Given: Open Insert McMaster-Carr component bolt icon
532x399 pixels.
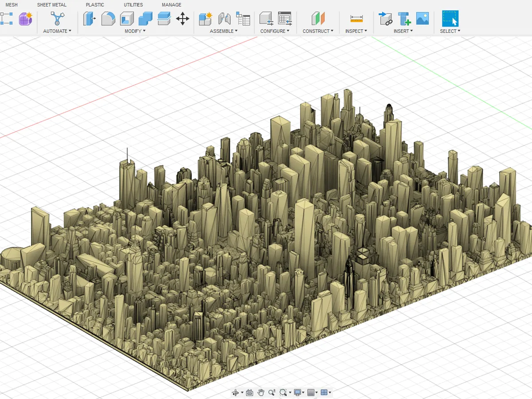Looking at the screenshot, I should click(404, 19).
